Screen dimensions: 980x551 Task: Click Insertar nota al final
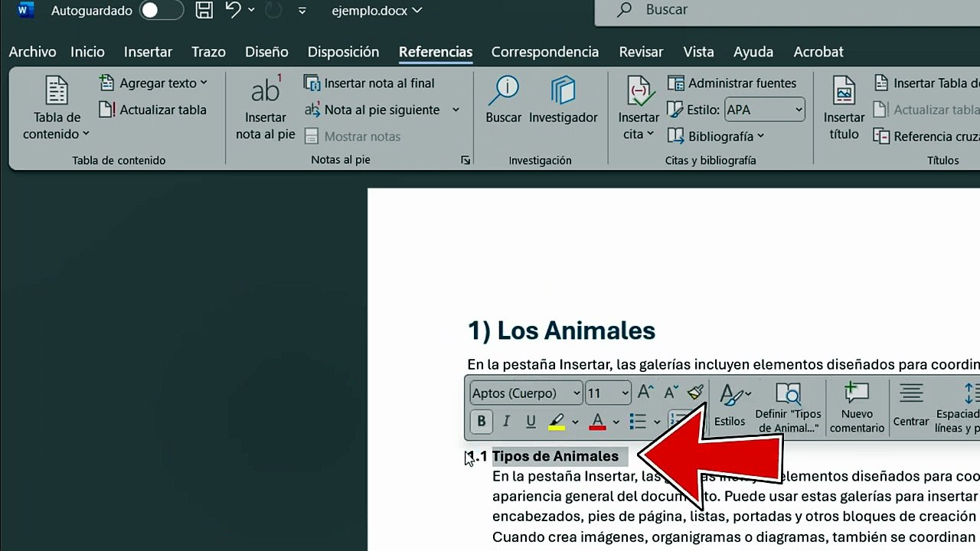coord(369,83)
